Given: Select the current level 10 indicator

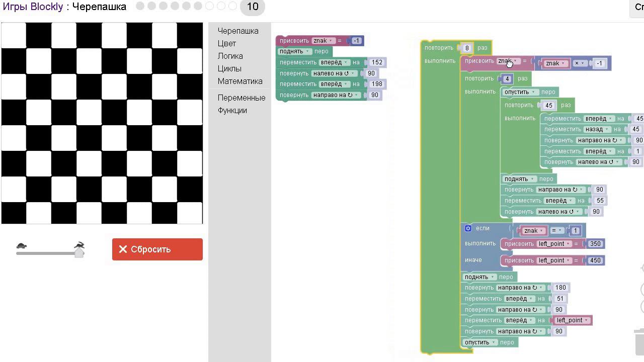Looking at the screenshot, I should (x=253, y=7).
